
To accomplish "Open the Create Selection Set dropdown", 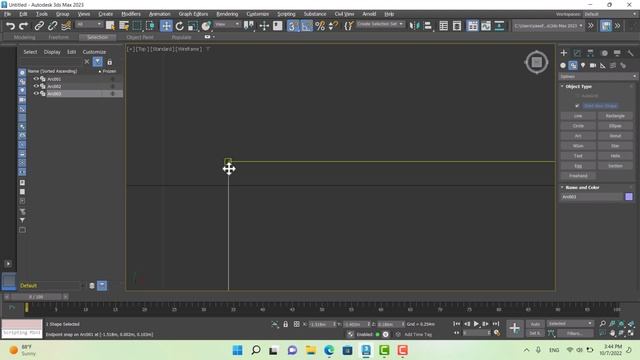I will tap(380, 24).
